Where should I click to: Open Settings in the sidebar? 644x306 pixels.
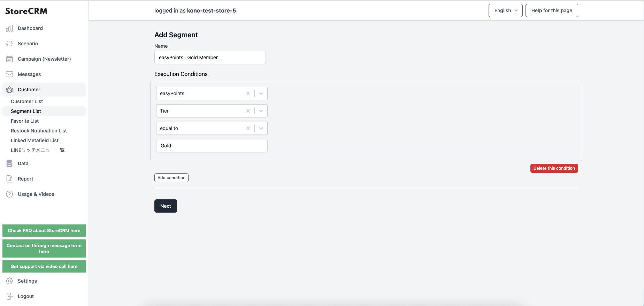(44, 281)
